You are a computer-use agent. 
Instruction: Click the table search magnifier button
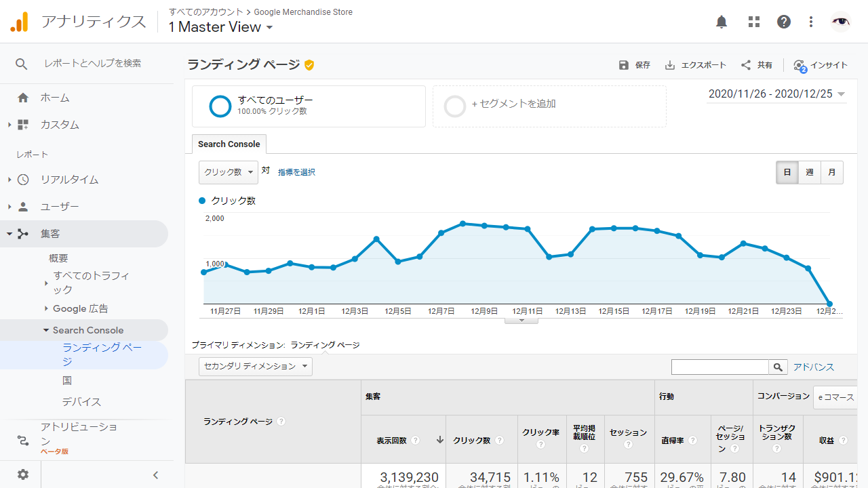point(778,367)
